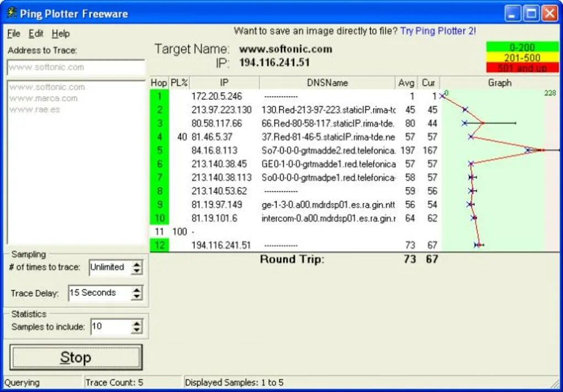Click the 15 Seconds Trace Delay field
The image size is (563, 392).
coord(99,293)
